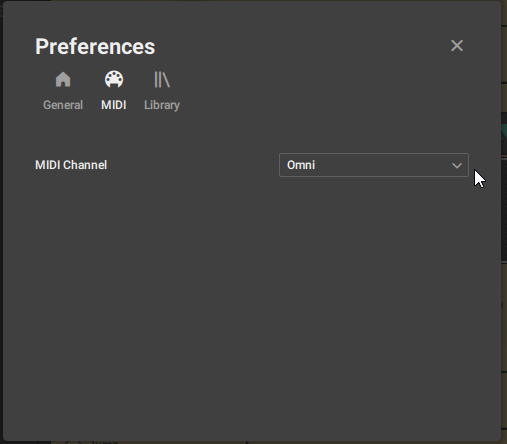Viewport: 507px width, 444px height.
Task: Open the MIDI Channel dropdown
Action: [374, 165]
